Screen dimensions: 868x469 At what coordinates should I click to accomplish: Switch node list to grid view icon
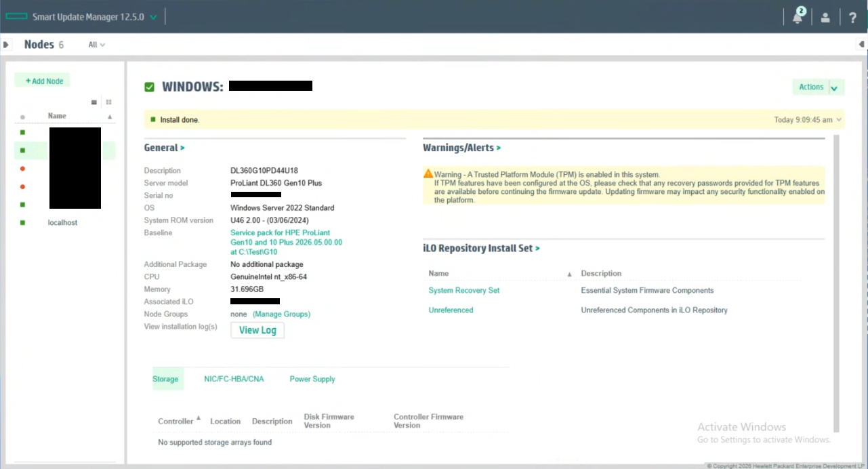click(x=108, y=102)
